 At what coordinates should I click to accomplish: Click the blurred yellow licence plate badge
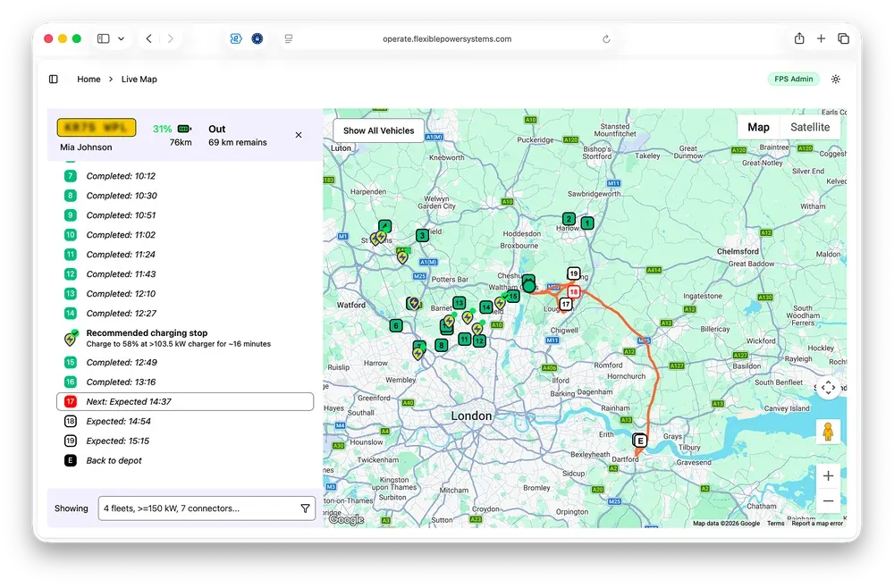click(97, 127)
